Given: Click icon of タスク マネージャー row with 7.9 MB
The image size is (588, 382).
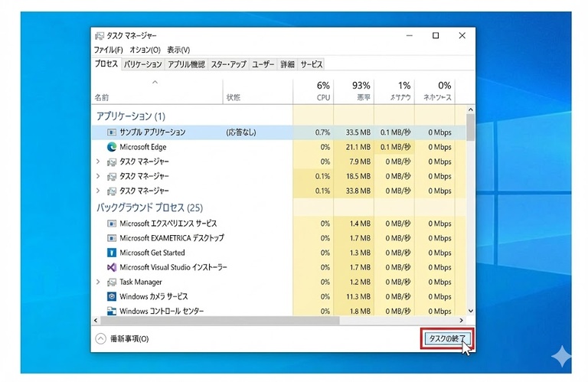Looking at the screenshot, I should [111, 162].
